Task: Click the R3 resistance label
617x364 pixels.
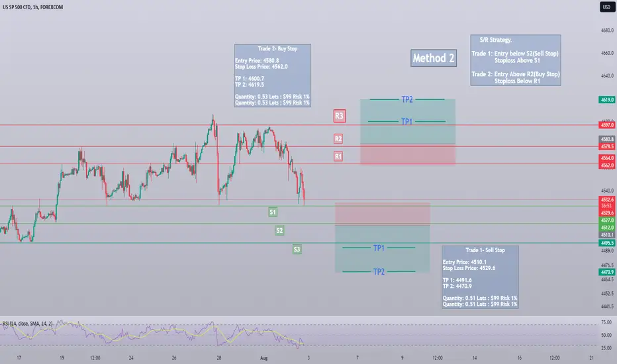Action: coord(339,116)
